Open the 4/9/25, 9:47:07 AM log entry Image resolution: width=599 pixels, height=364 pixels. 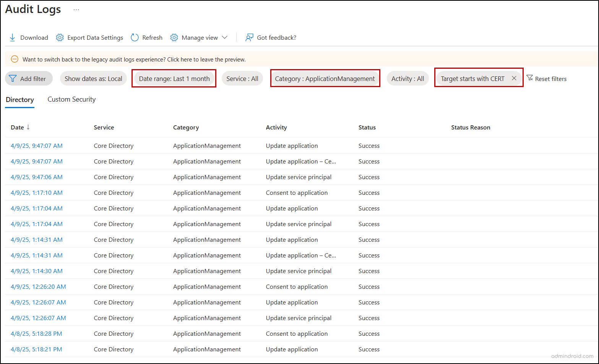point(36,146)
